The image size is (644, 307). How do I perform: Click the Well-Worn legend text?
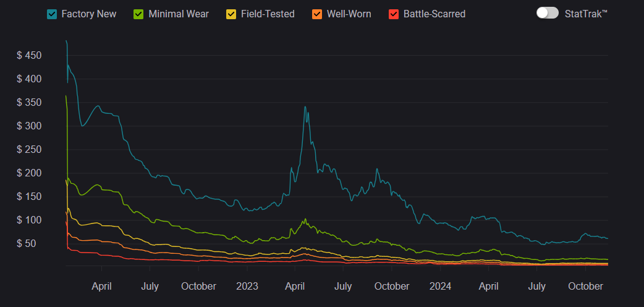(x=349, y=14)
